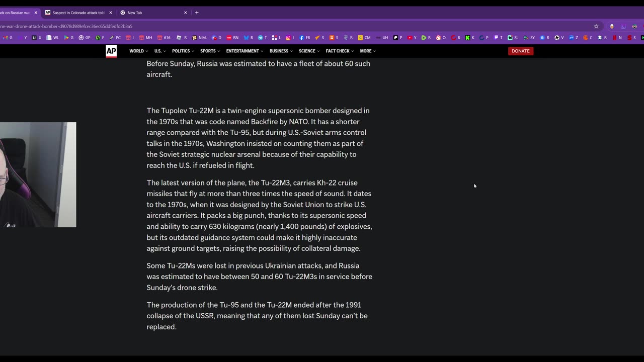This screenshot has width=644, height=362.
Task: Open the new tab with plus button
Action: click(x=197, y=13)
